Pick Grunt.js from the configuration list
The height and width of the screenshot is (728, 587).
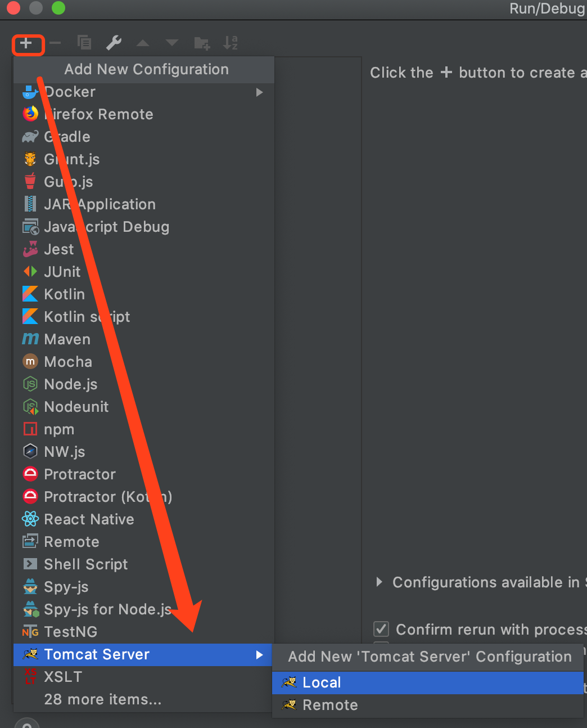(x=144, y=159)
